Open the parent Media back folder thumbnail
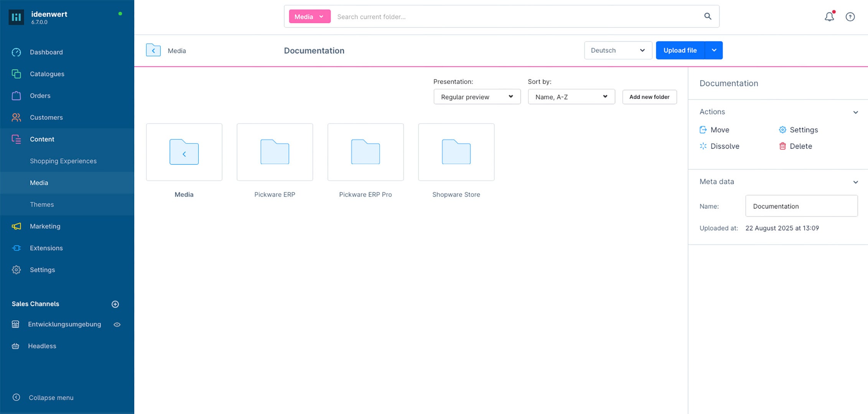Screen dimensions: 868x414 pos(184,152)
